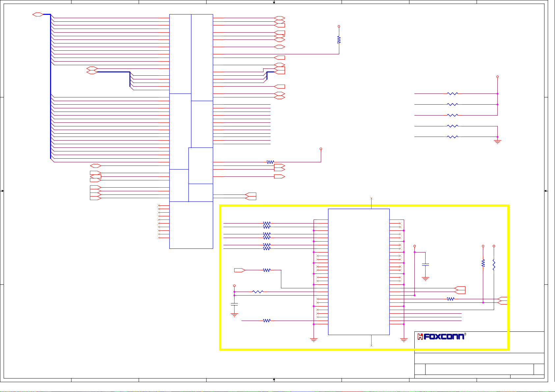Select the bottom resistor in the five-resistor network
The height and width of the screenshot is (392, 555).
453,137
